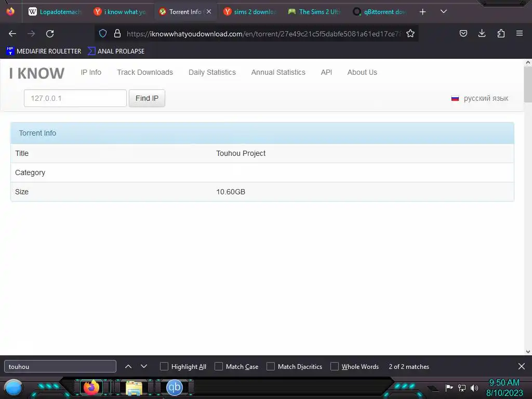Open the API page
The image size is (532, 399).
(326, 72)
